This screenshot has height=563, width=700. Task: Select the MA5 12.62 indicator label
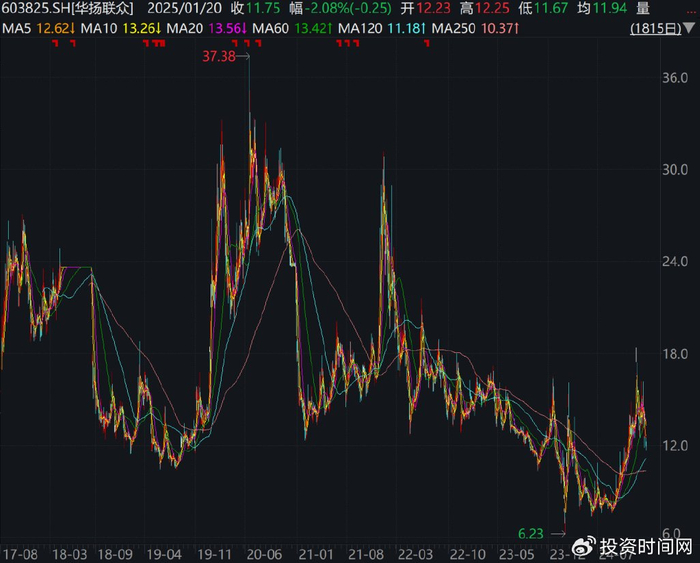(x=38, y=29)
